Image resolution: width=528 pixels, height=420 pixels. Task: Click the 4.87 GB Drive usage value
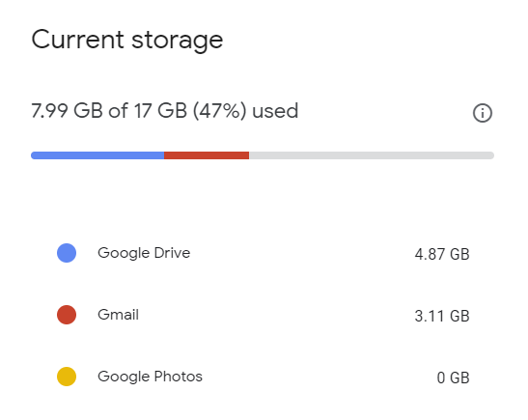442,254
